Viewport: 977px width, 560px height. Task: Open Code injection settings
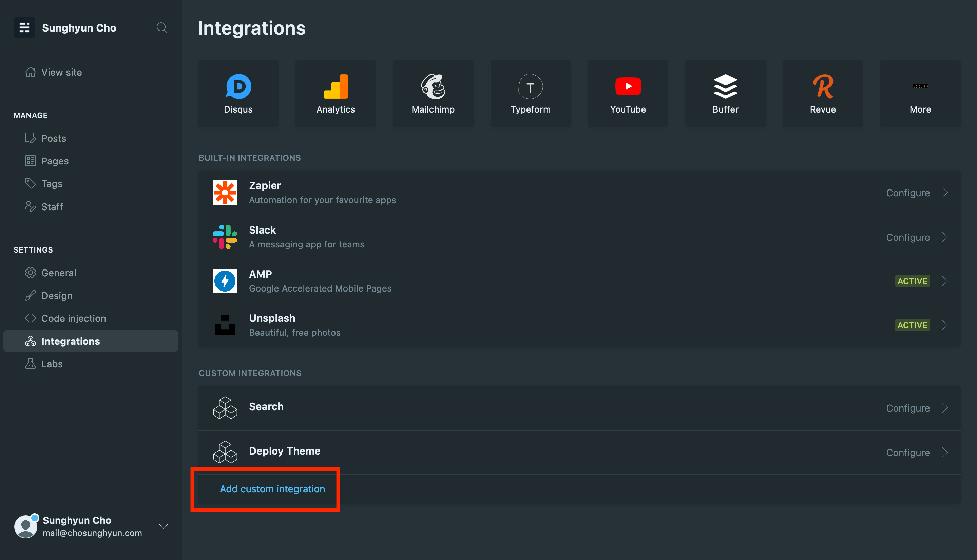(x=74, y=318)
